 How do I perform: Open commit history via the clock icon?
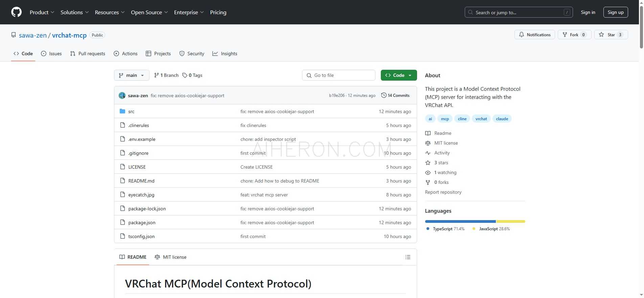coord(384,95)
